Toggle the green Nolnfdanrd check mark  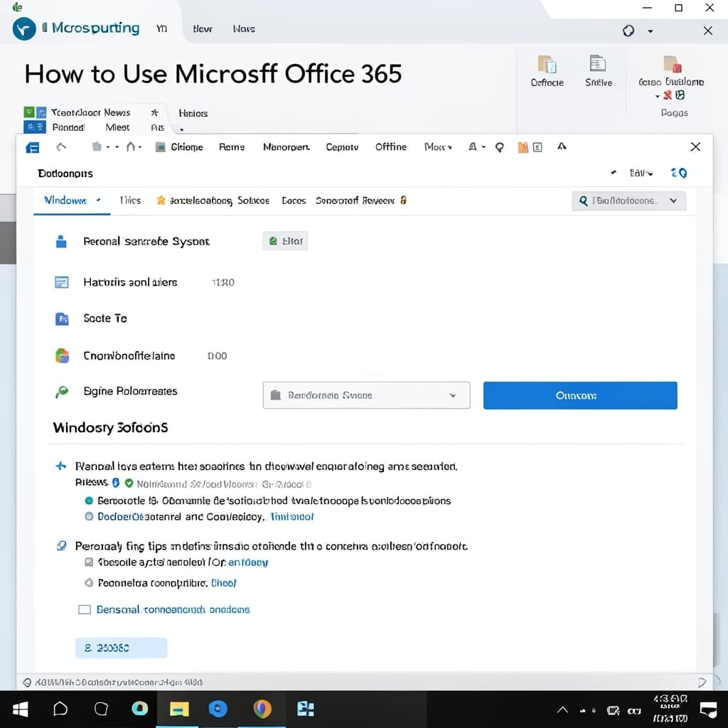129,483
